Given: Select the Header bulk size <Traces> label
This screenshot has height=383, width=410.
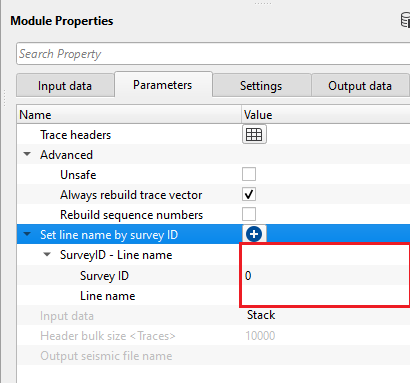Looking at the screenshot, I should 107,336.
